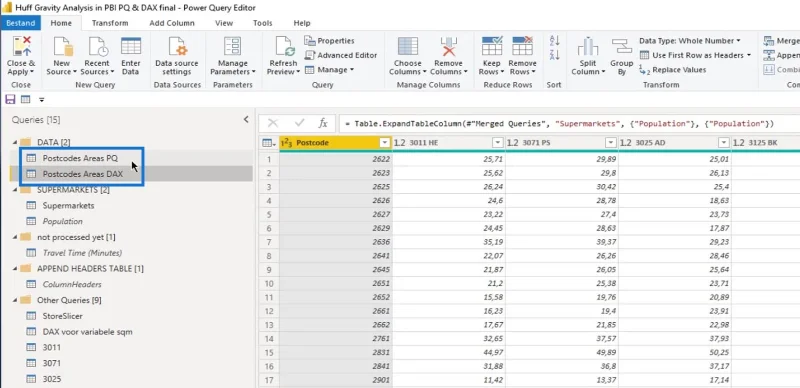
Task: Select the 3071 query
Action: pos(52,363)
